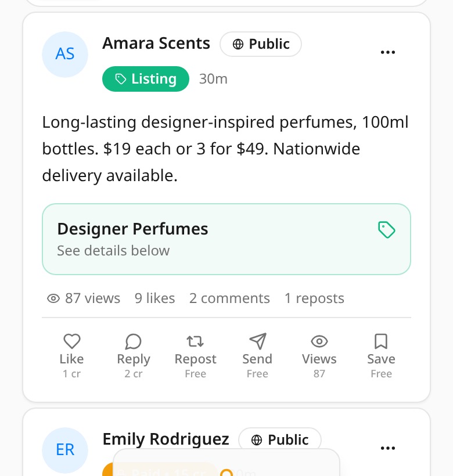Open Emily Rodriguez profile name
This screenshot has height=476, width=453.
tap(166, 439)
